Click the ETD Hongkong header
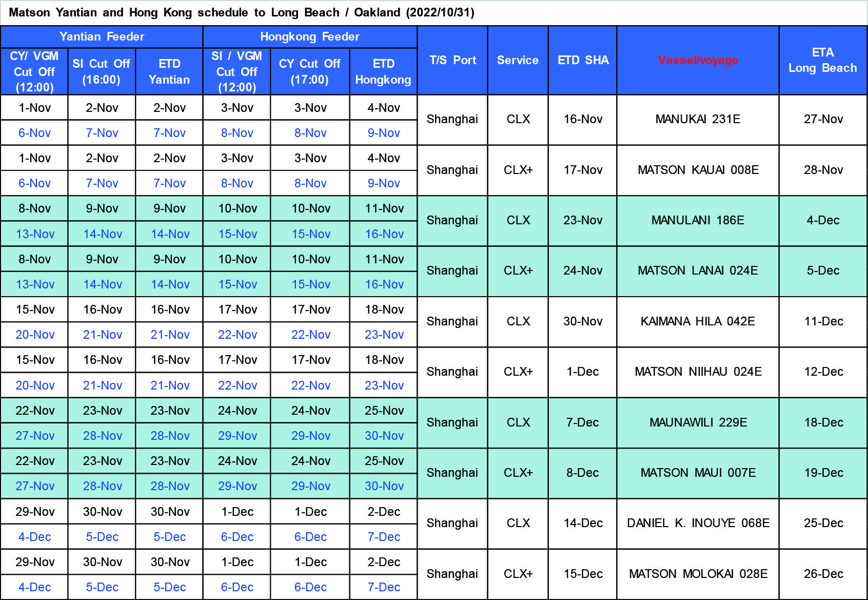The image size is (868, 600). click(383, 71)
